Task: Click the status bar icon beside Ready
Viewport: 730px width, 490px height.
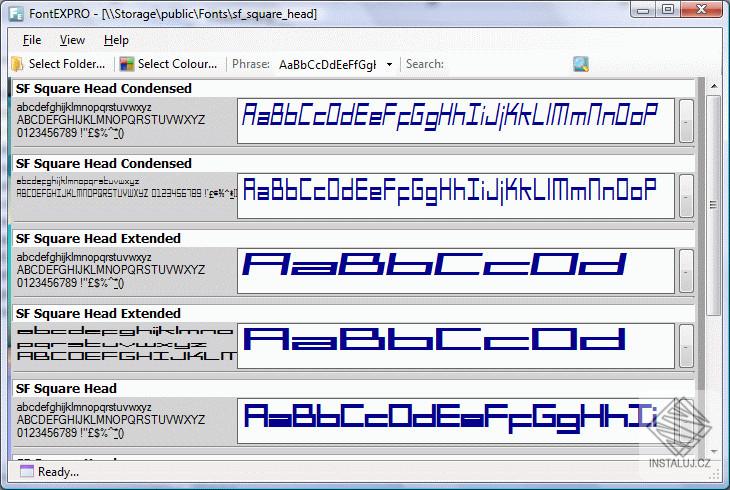Action: tap(27, 471)
